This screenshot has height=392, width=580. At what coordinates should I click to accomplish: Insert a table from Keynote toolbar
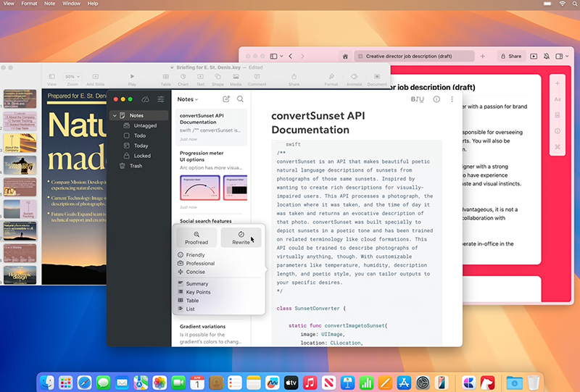coord(166,77)
